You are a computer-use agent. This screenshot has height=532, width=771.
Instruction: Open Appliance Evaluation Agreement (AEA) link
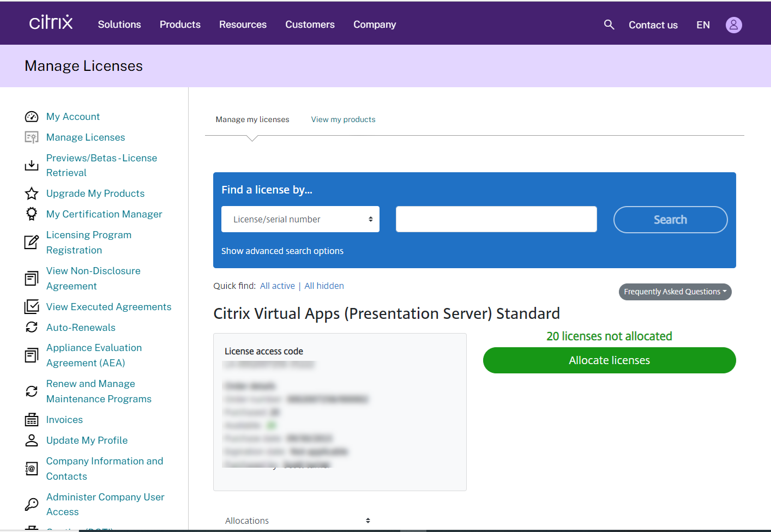click(94, 355)
